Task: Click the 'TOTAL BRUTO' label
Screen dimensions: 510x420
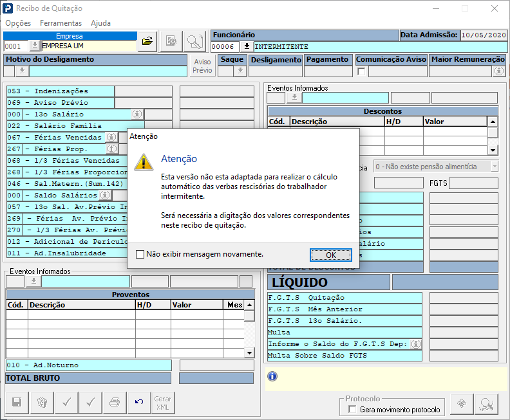Action: 33,378
